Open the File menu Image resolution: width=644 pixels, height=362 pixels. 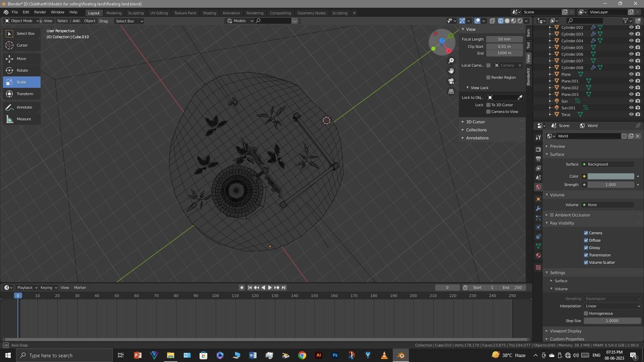point(15,12)
